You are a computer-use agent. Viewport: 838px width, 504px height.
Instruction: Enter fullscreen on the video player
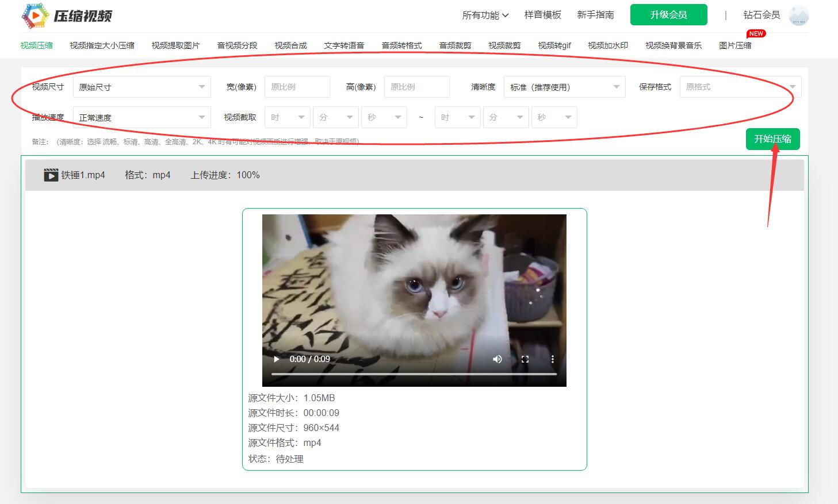pos(525,359)
